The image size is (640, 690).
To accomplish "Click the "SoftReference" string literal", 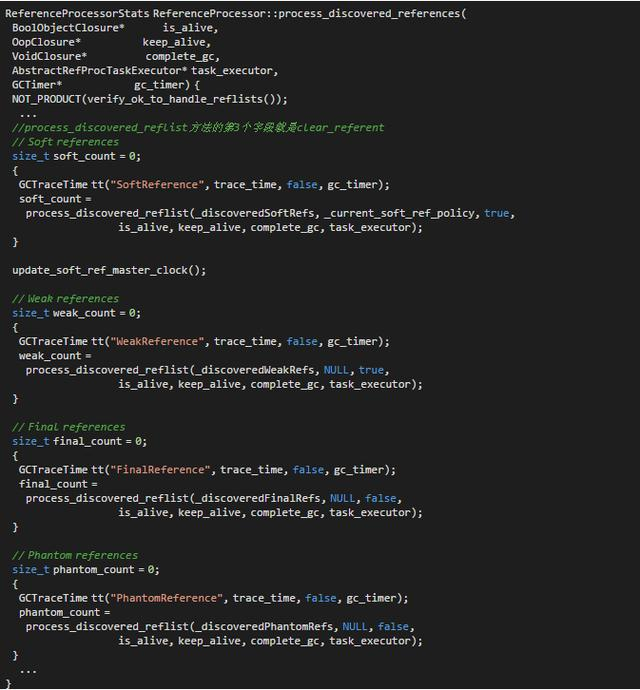I will [x=157, y=184].
